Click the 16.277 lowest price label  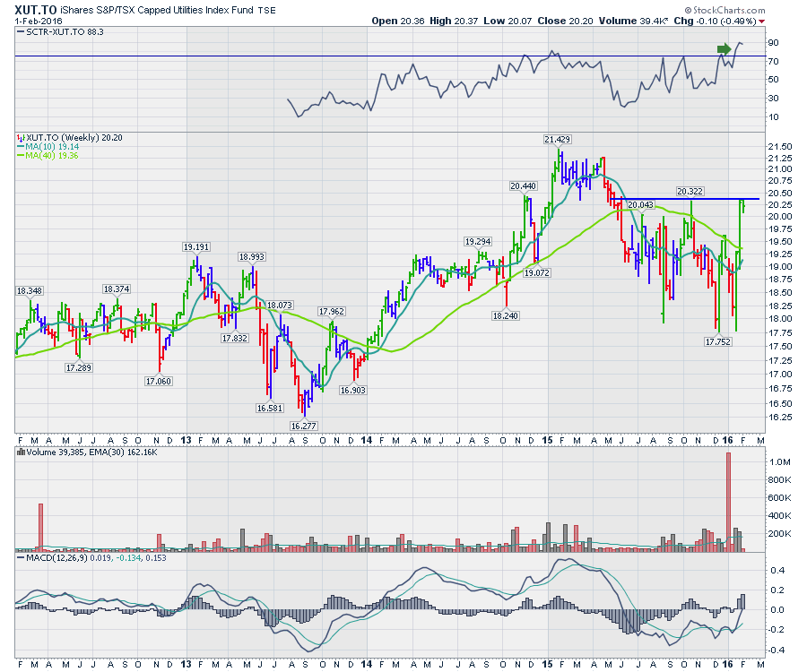(x=304, y=426)
